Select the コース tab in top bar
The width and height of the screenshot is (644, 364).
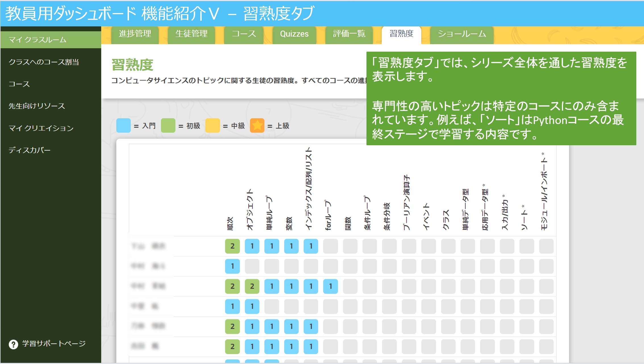[243, 34]
